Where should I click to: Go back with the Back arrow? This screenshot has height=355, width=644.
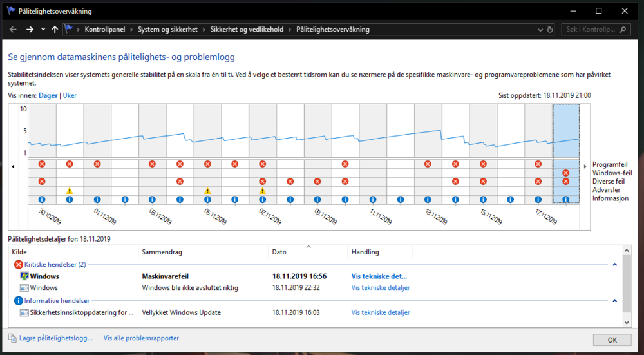click(x=13, y=30)
